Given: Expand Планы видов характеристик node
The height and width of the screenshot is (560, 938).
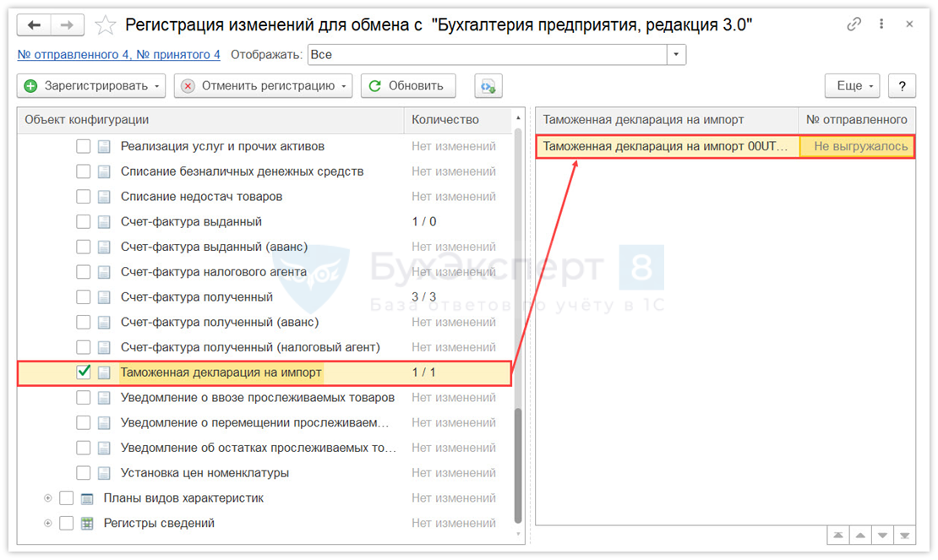Looking at the screenshot, I should tap(48, 497).
